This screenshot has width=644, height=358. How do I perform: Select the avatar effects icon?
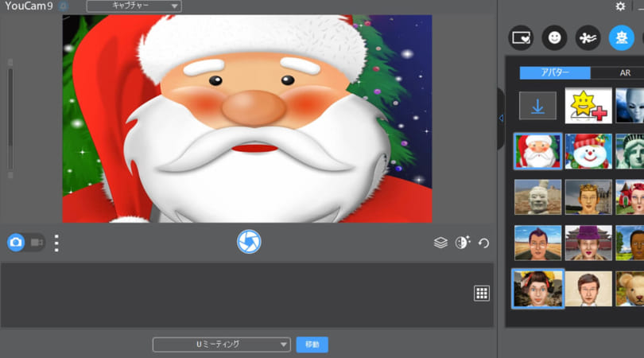pos(621,38)
